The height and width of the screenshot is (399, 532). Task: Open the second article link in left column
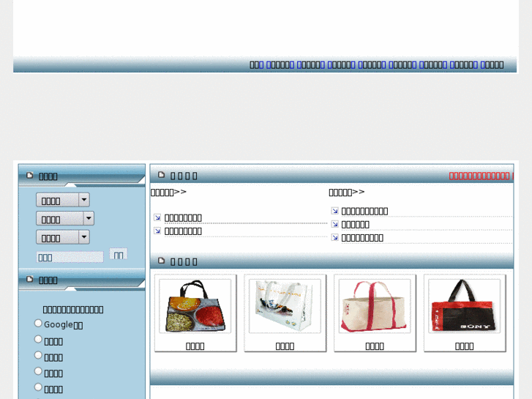pos(183,231)
